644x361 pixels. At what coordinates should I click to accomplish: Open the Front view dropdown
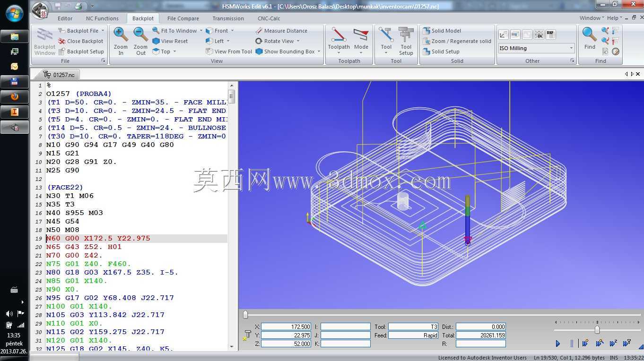pos(232,31)
